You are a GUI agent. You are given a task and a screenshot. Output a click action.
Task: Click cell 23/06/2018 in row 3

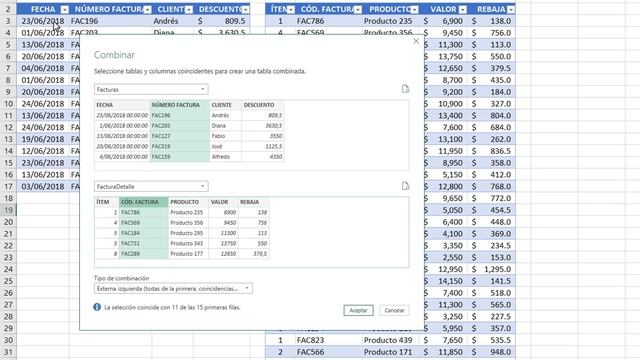43,21
